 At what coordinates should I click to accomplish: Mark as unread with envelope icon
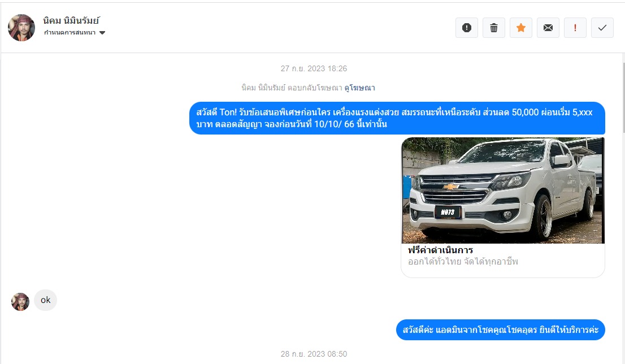click(548, 28)
